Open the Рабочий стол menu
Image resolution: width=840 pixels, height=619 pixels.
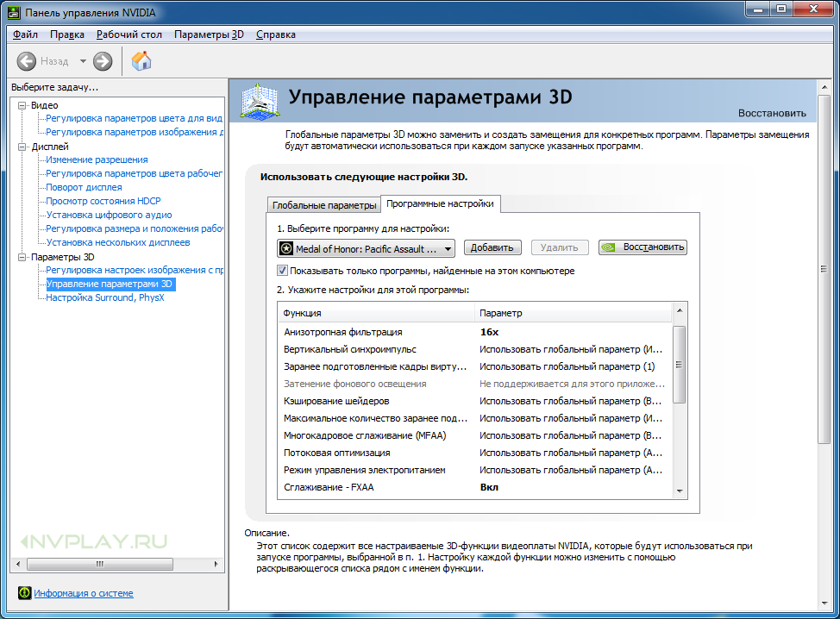129,34
